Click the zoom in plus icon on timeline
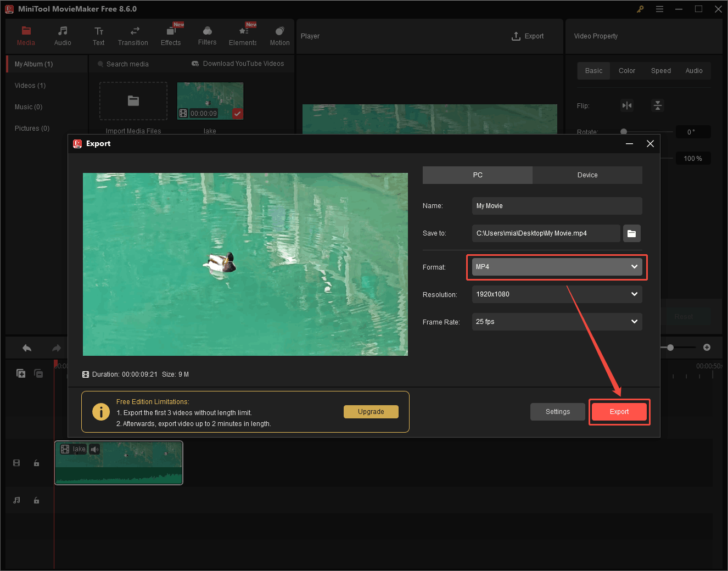 (707, 348)
